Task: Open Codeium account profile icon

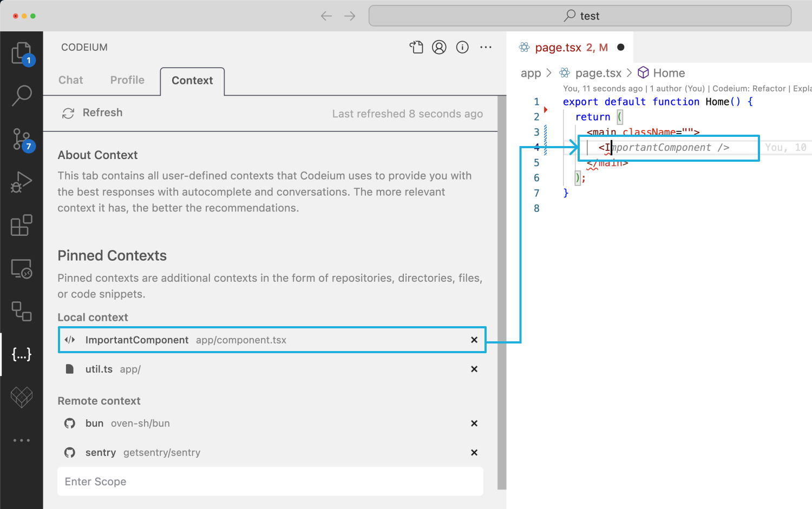Action: [439, 48]
